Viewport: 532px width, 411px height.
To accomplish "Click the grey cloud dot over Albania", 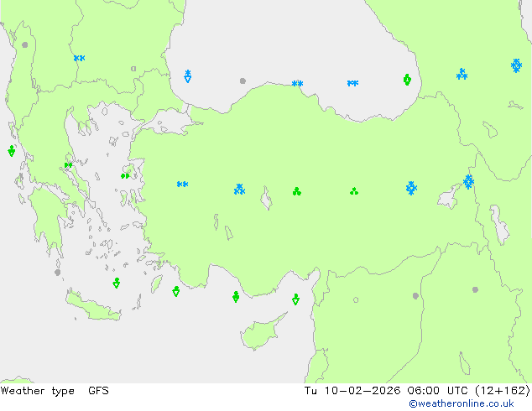I will pyautogui.click(x=25, y=44).
